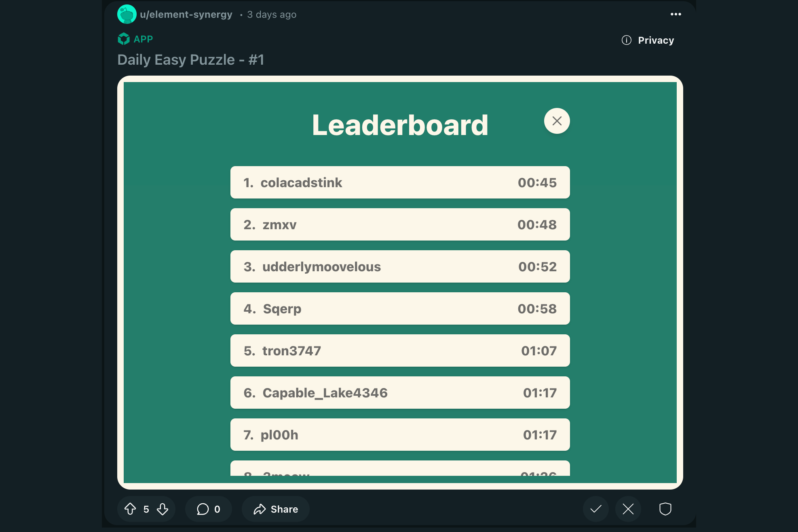Screen dimensions: 798x532
Task: Select the pl00h leaderboard row
Action: click(x=400, y=435)
